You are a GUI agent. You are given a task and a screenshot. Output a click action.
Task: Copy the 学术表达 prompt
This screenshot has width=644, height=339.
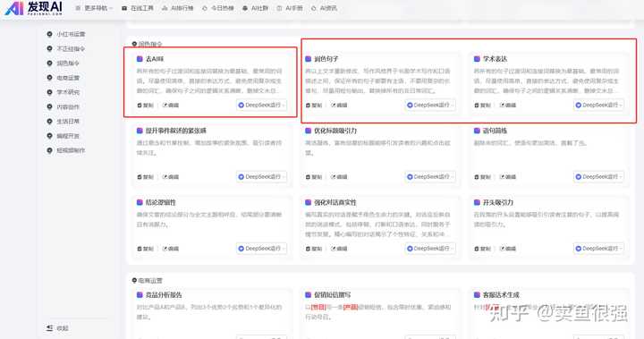[483, 106]
